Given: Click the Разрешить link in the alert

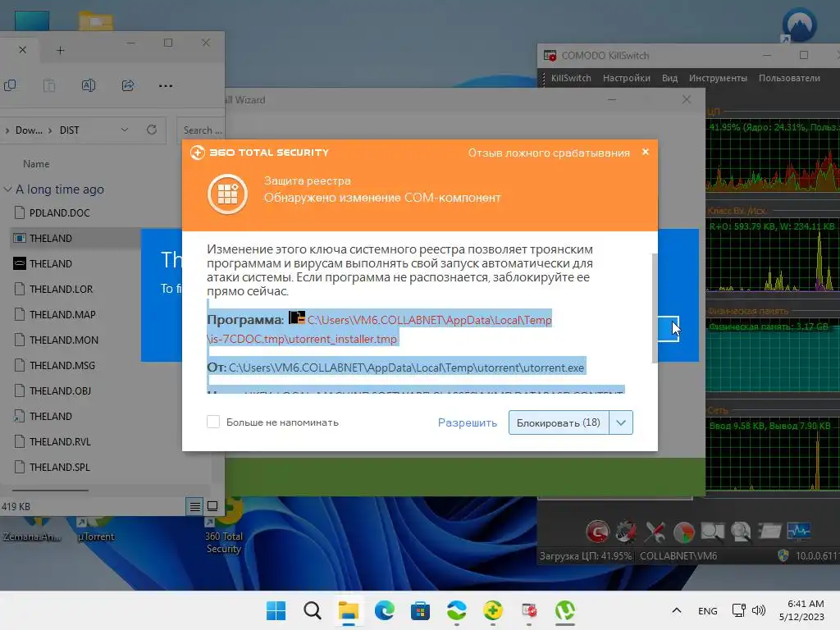Looking at the screenshot, I should point(467,422).
